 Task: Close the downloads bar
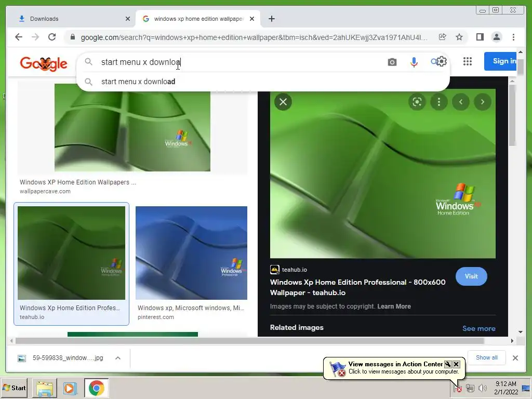coord(515,357)
